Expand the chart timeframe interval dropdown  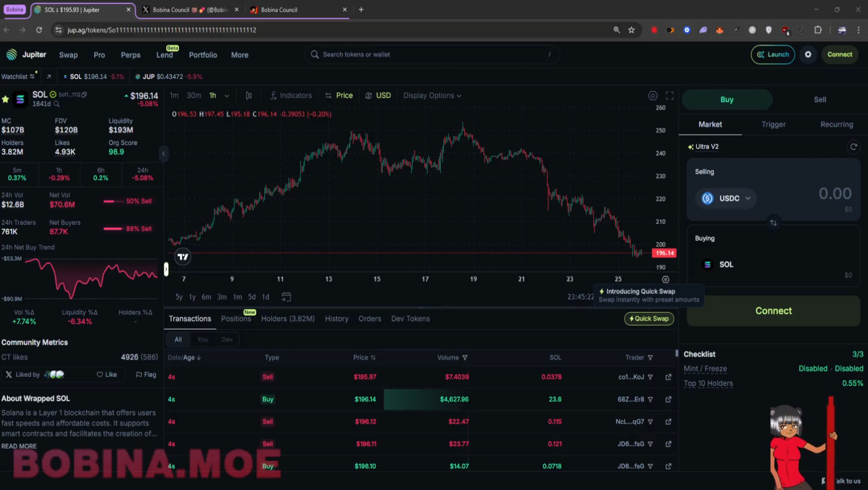tap(227, 96)
